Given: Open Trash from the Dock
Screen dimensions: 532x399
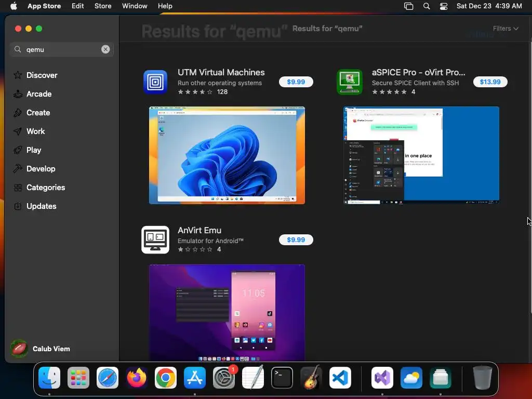Looking at the screenshot, I should (483, 378).
